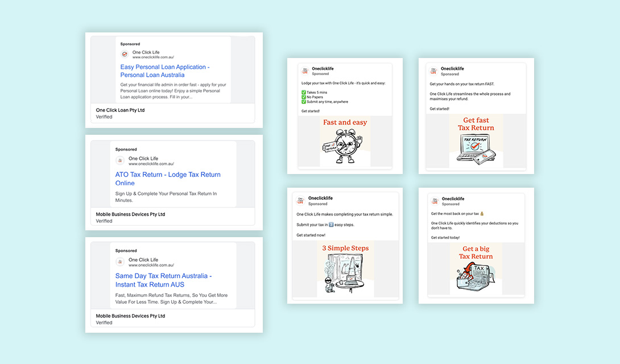
Task: Click 'Get started today!' in big Tax Return post
Action: [445, 238]
